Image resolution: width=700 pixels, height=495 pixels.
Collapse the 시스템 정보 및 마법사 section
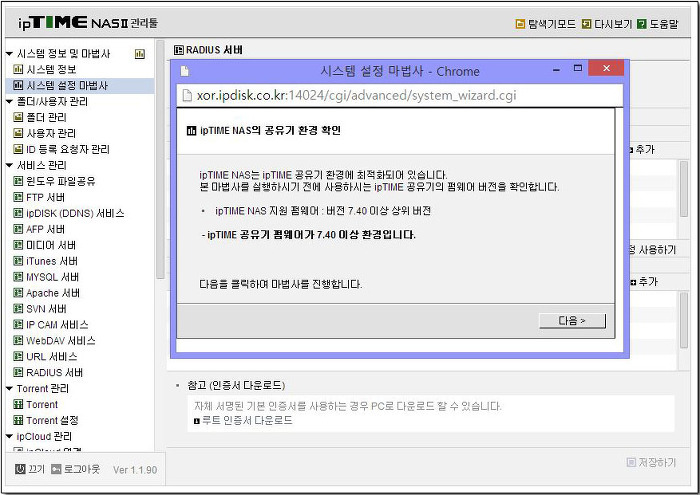click(x=9, y=54)
